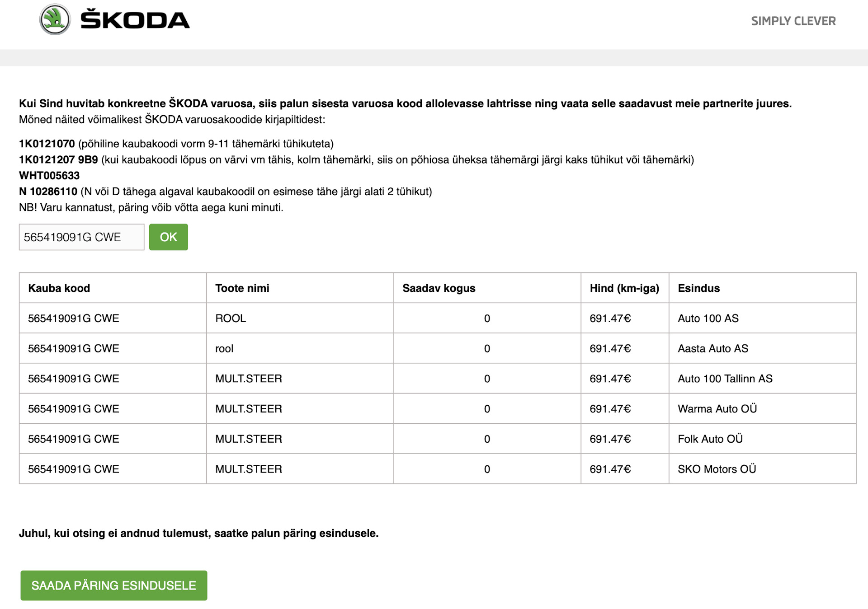Click the quantity 0 in Auto 100 AS row
This screenshot has height=609, width=868.
tap(487, 319)
